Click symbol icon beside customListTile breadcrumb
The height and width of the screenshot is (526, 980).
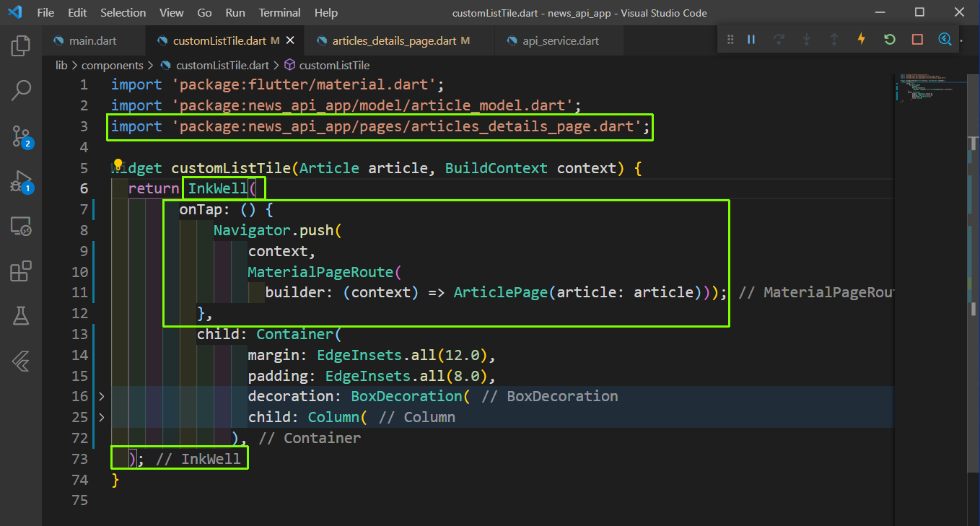[290, 65]
